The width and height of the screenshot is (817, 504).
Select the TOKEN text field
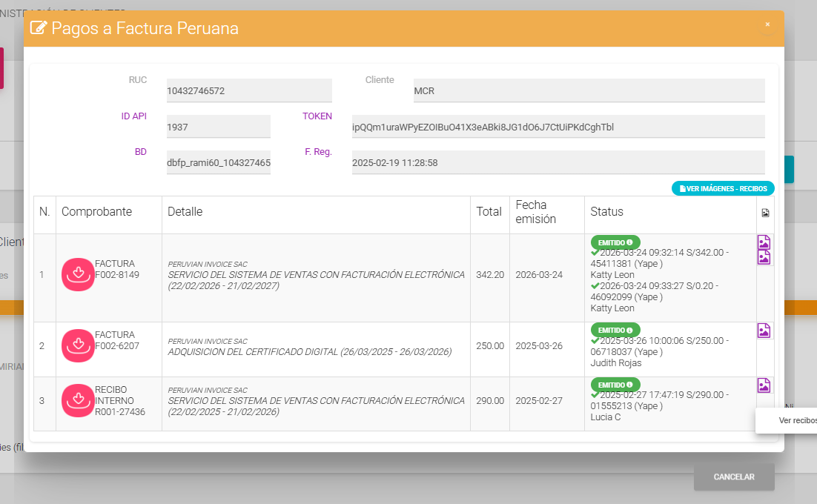point(558,127)
